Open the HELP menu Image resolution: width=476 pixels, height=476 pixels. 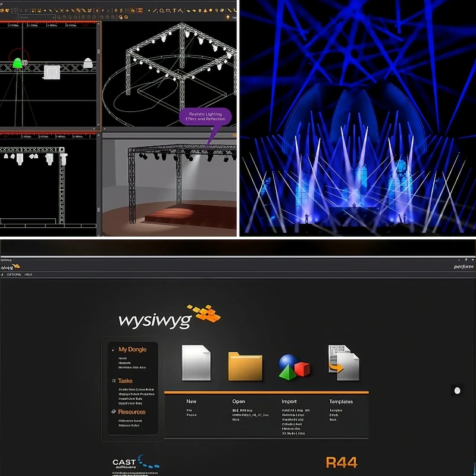[28, 274]
